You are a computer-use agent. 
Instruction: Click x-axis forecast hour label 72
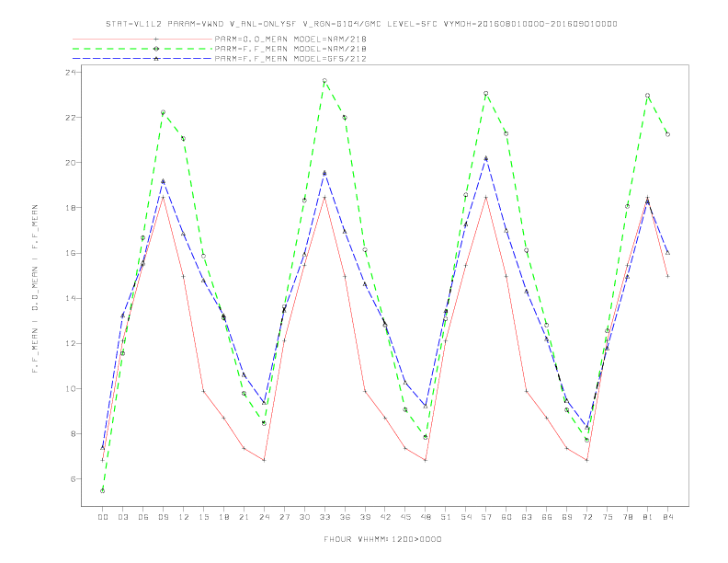click(587, 517)
